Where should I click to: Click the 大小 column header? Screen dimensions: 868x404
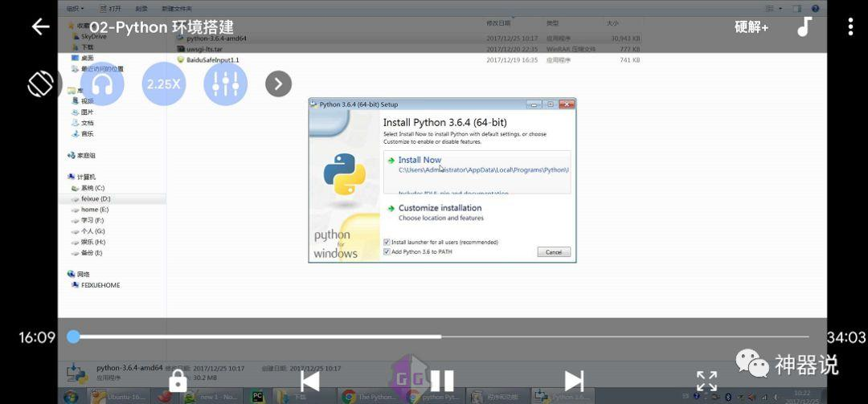(612, 23)
